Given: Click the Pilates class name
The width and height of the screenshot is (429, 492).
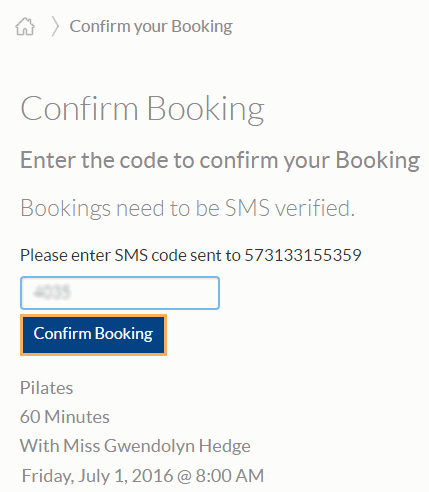Looking at the screenshot, I should (x=47, y=388).
